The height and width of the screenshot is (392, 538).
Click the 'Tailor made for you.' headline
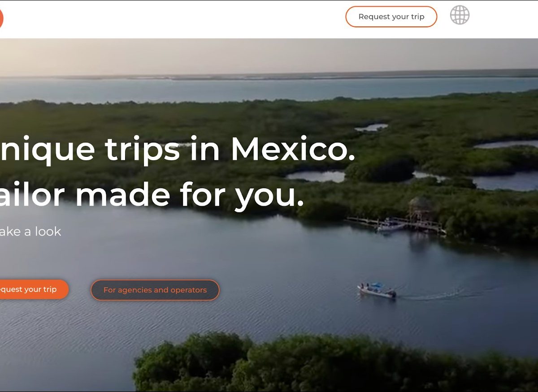[152, 195]
